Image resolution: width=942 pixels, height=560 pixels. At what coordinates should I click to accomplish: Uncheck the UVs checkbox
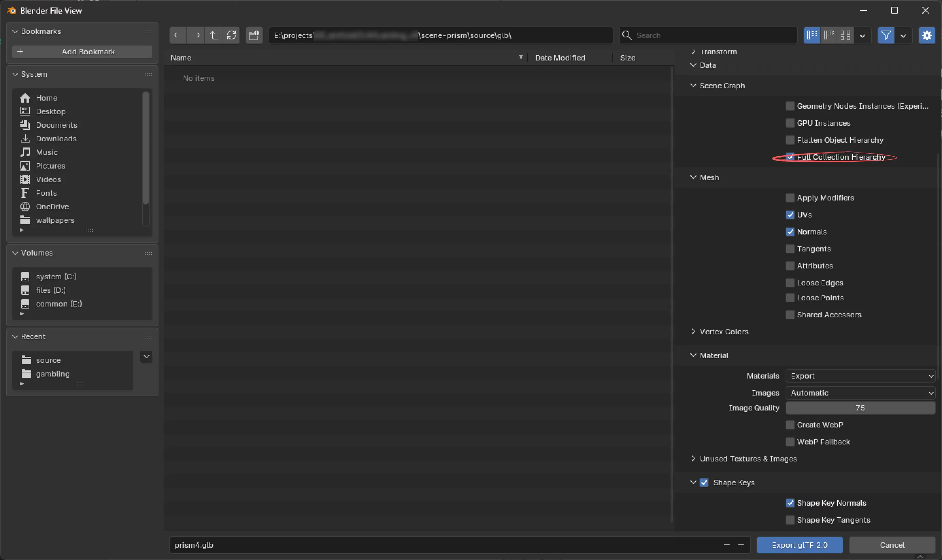[x=790, y=215]
